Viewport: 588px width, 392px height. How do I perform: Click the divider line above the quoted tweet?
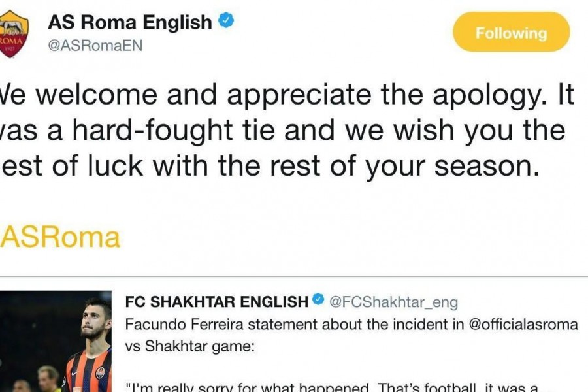click(x=294, y=276)
